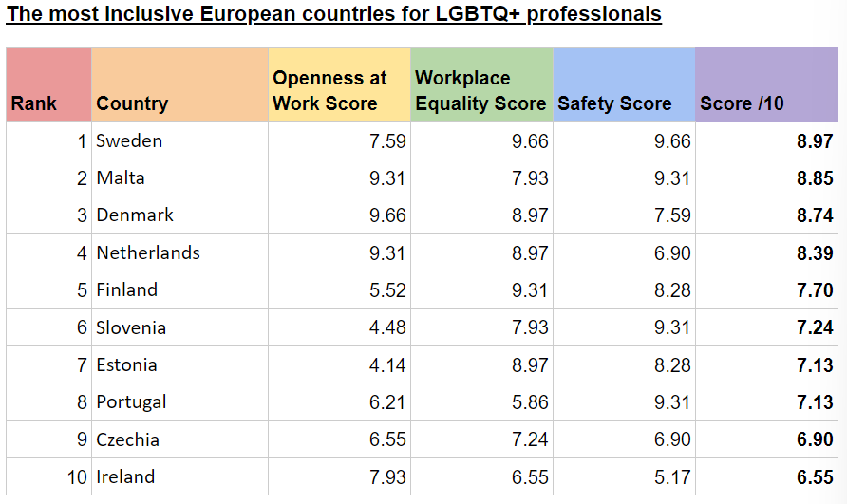Select the Rank column header
Image resolution: width=847 pixels, height=504 pixels.
pyautogui.click(x=34, y=103)
